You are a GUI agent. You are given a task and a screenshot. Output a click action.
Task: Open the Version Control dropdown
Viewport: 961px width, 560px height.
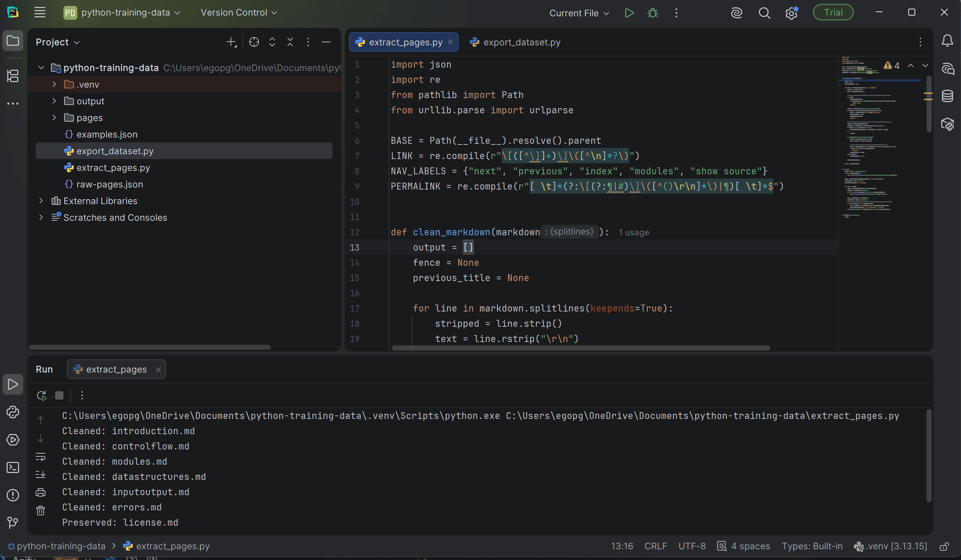coord(239,12)
